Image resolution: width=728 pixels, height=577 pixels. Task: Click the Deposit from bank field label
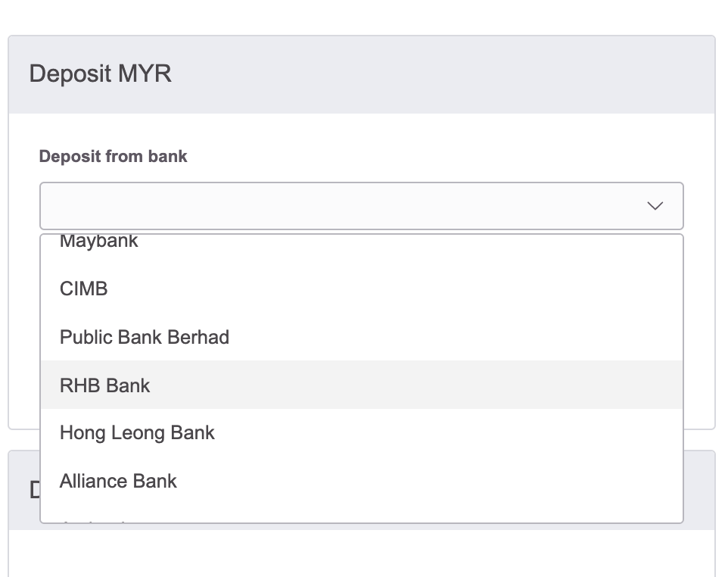(x=113, y=157)
